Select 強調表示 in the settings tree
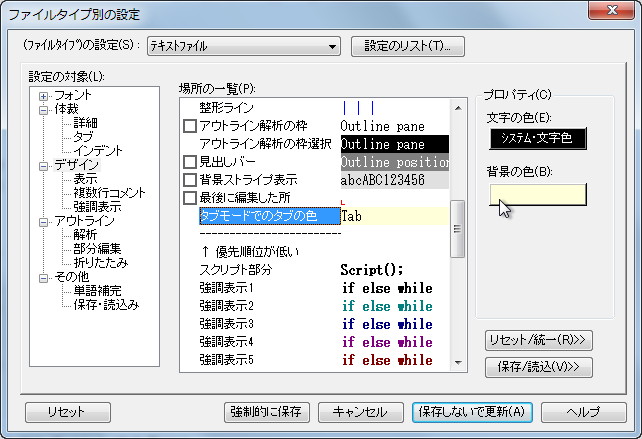642x439 pixels. (x=97, y=206)
